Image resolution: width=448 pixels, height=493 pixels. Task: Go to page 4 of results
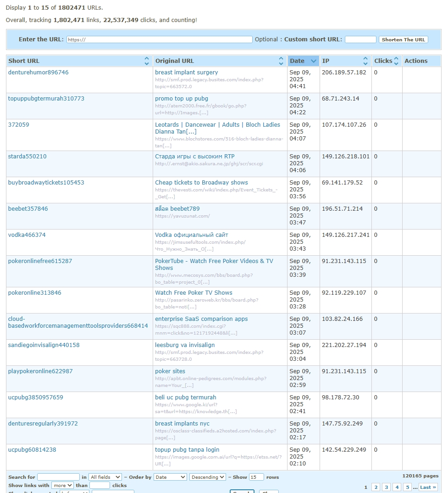pyautogui.click(x=397, y=487)
